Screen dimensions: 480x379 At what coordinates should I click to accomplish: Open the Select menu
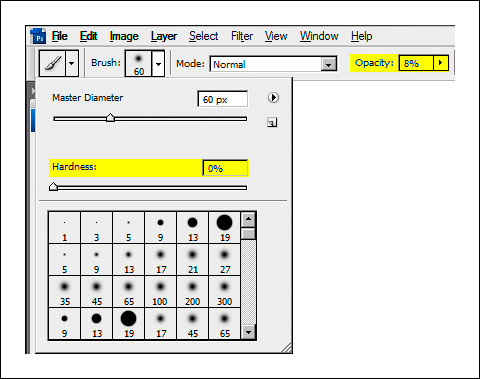(x=204, y=36)
